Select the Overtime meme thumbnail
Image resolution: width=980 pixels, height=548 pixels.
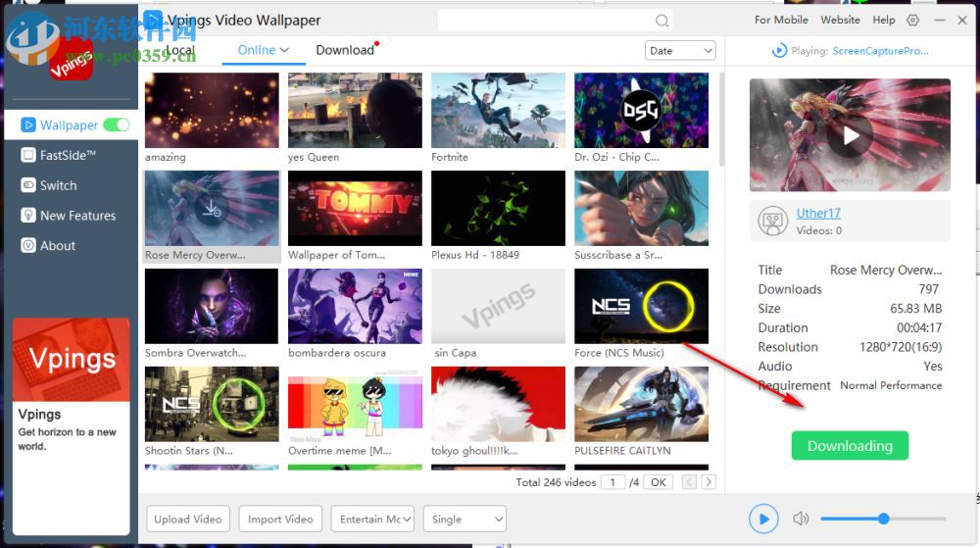[x=355, y=404]
